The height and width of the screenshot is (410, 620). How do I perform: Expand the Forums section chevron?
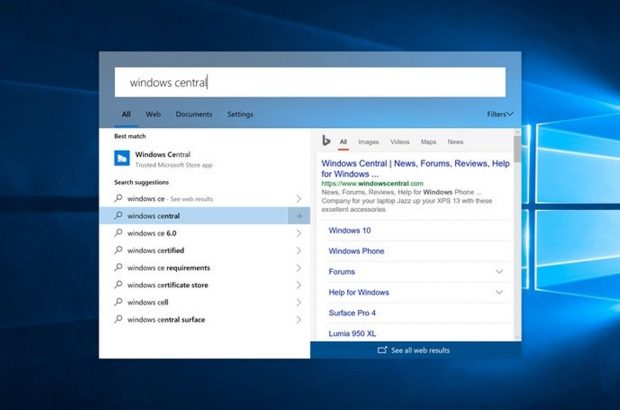pyautogui.click(x=499, y=272)
